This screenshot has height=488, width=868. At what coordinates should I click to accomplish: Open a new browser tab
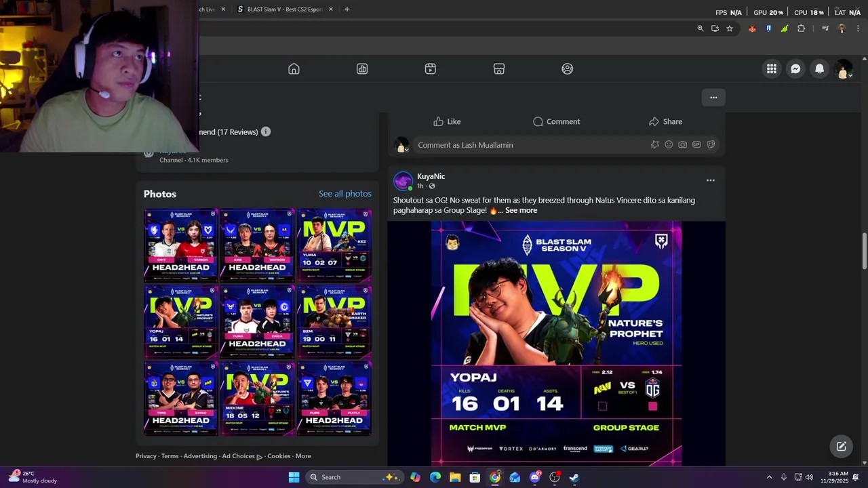(x=347, y=9)
